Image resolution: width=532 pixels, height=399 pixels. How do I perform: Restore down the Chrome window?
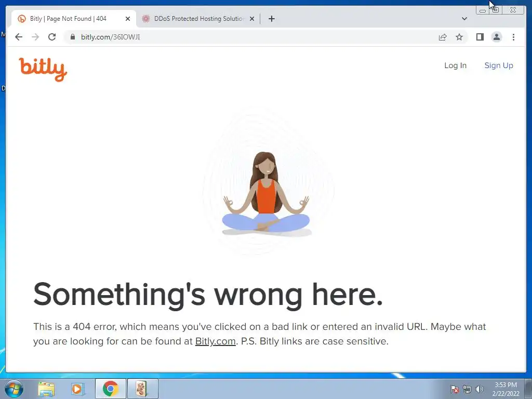[x=495, y=10]
